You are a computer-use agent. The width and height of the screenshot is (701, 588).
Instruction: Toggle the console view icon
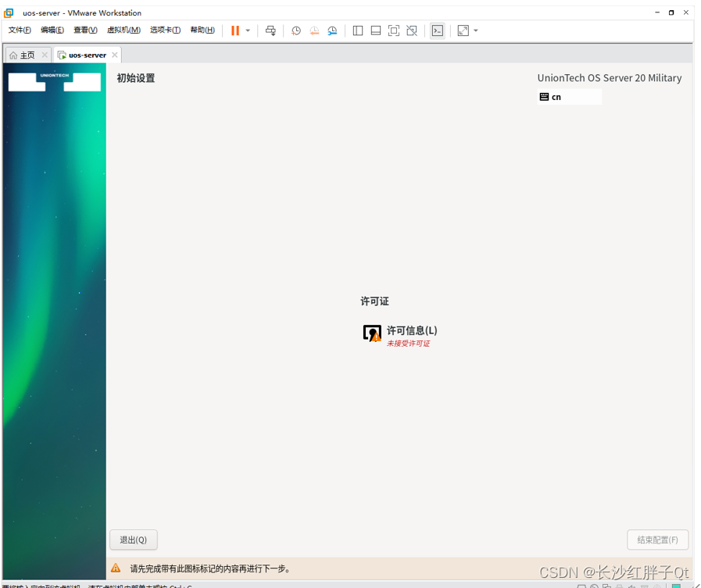437,30
